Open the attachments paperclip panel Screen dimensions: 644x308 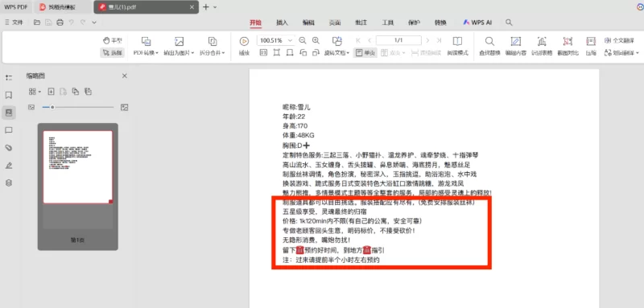(9, 148)
